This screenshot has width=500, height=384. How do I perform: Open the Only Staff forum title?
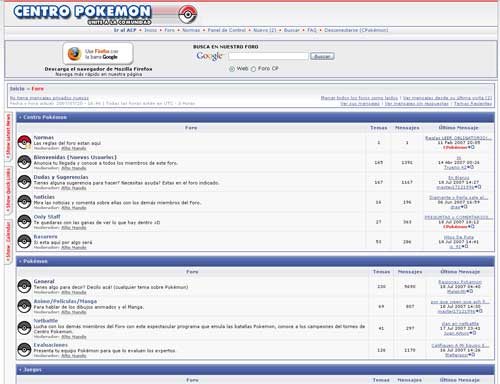pyautogui.click(x=47, y=217)
